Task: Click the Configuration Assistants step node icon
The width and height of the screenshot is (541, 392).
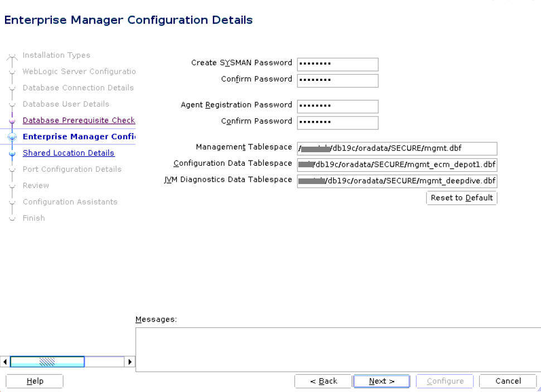Action: click(x=12, y=201)
